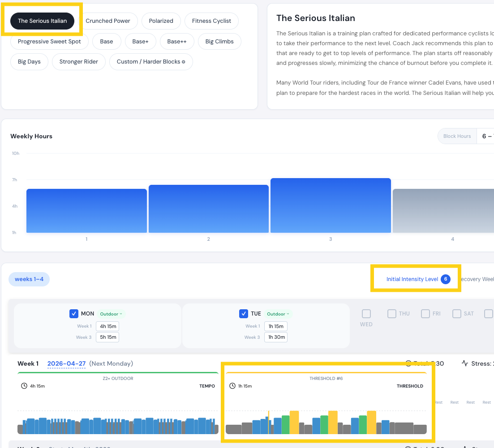Click the weeks 1–4 block pill
The width and height of the screenshot is (494, 448).
[x=29, y=279]
